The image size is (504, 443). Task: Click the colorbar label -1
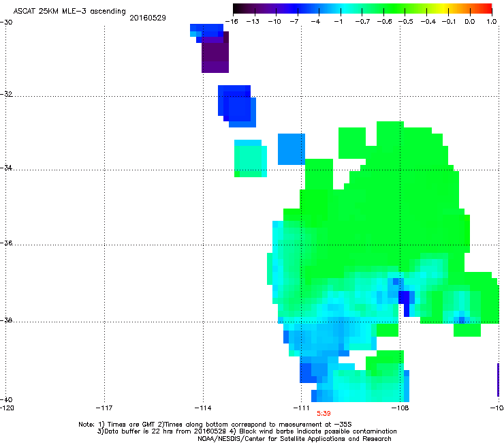point(338,22)
